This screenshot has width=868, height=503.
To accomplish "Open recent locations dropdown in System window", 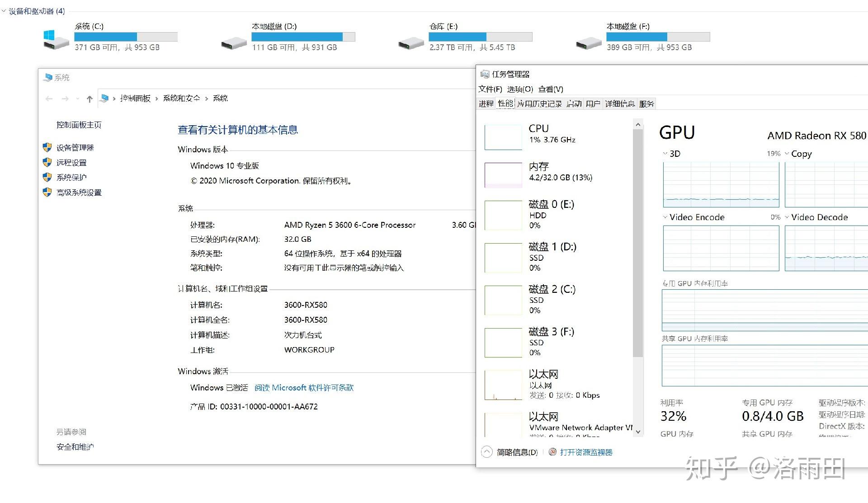I will (x=78, y=99).
